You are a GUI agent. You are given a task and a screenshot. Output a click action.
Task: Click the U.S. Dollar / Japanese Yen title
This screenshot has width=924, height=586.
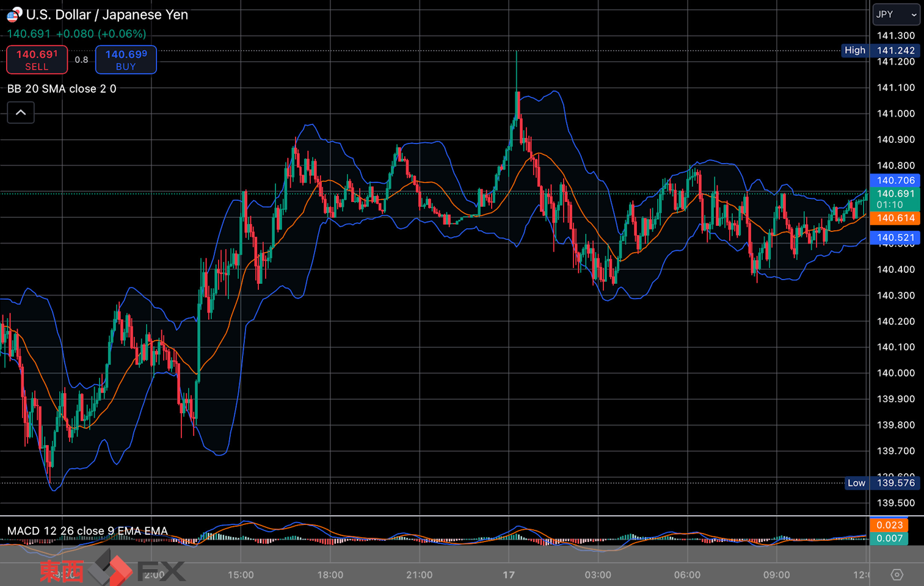tap(107, 15)
